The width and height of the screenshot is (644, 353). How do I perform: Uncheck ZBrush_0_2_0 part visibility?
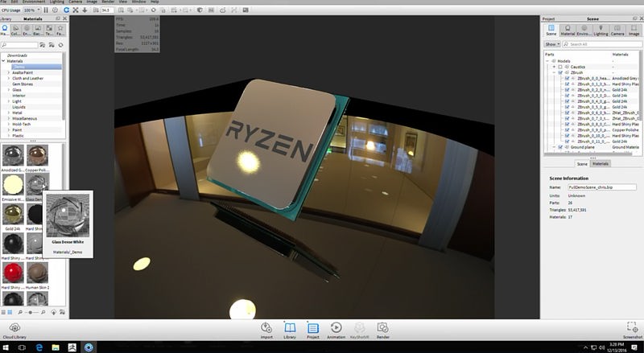point(567,89)
